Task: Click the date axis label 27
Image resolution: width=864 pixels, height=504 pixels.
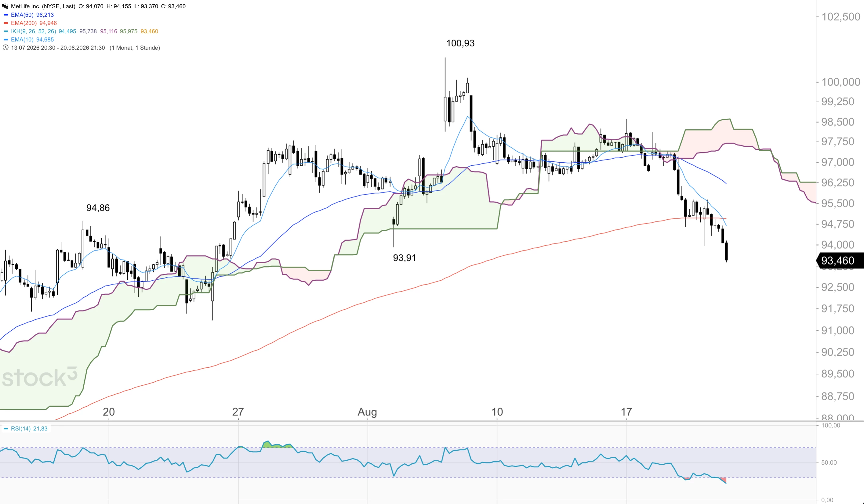Action: click(238, 412)
